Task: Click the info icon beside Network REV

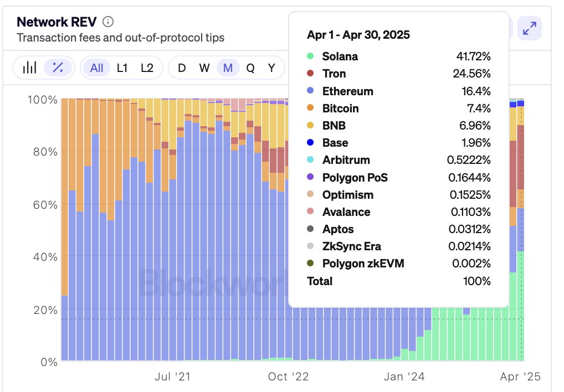Action: [108, 22]
